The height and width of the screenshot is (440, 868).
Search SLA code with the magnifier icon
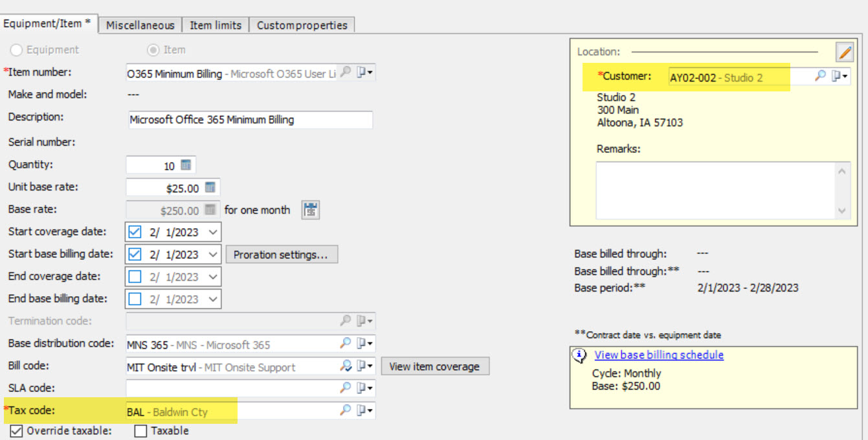click(x=346, y=388)
